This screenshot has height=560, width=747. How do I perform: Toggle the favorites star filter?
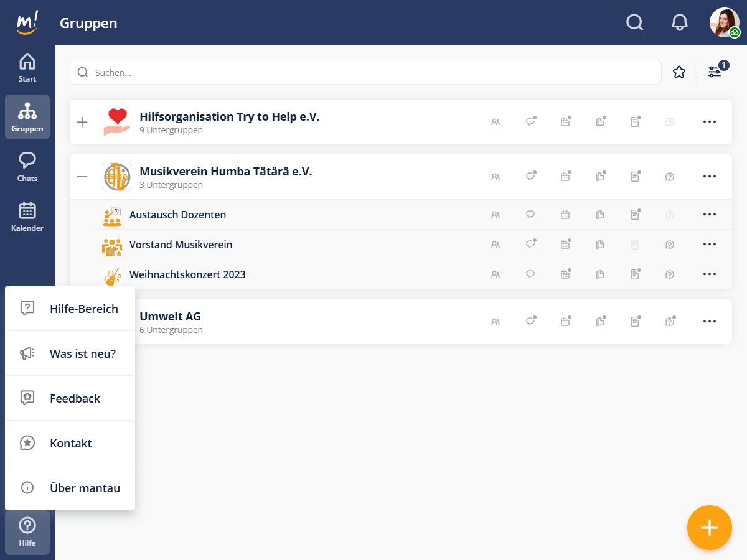pos(679,72)
